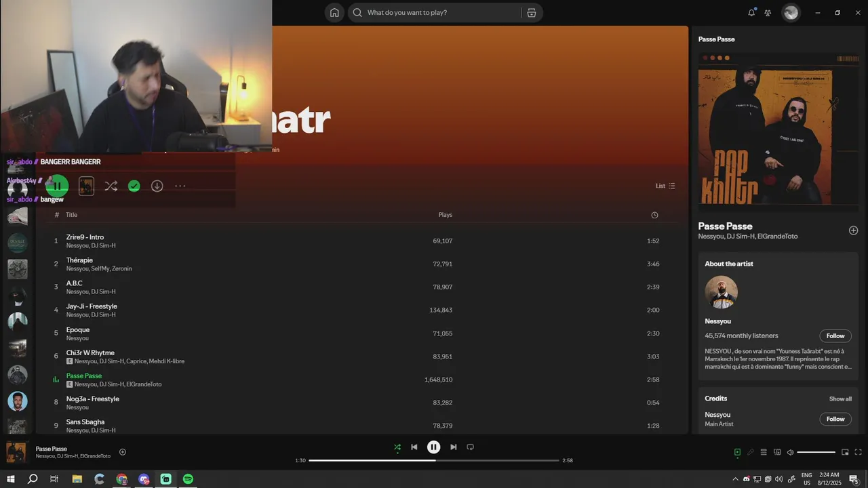Click the 'Plays' column header
Screen dimensions: 868x488
click(x=446, y=215)
